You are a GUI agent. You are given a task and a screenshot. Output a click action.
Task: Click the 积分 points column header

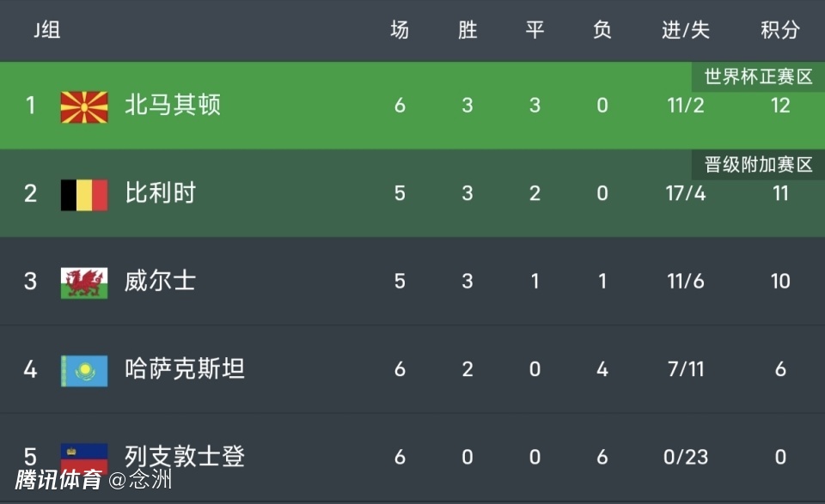click(779, 31)
